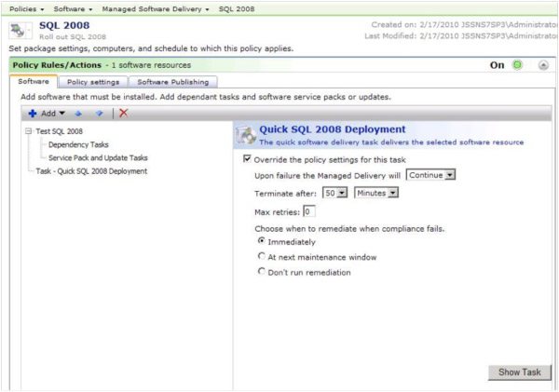The width and height of the screenshot is (559, 392).
Task: Switch to the Policy settings tab
Action: click(x=93, y=82)
